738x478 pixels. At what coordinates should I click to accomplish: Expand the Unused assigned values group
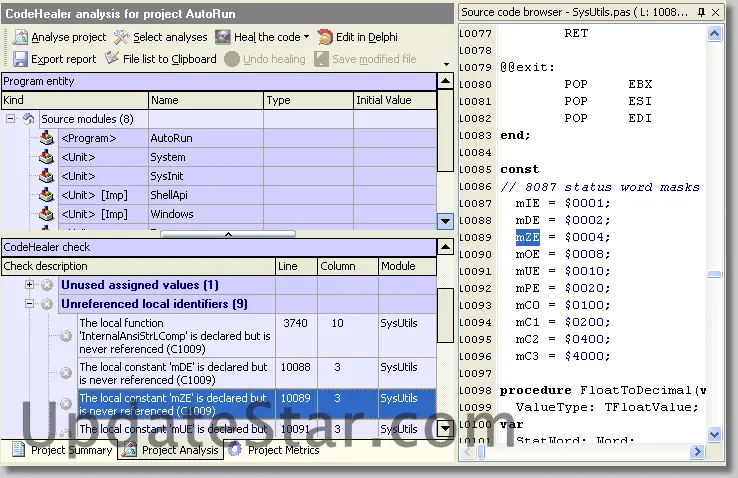30,285
